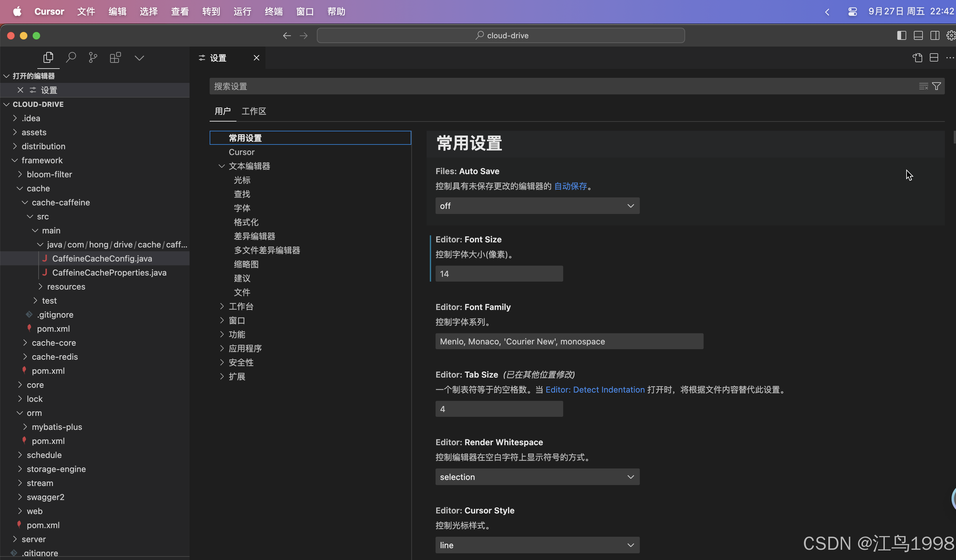
Task: Open the 运行 menu
Action: coord(243,12)
